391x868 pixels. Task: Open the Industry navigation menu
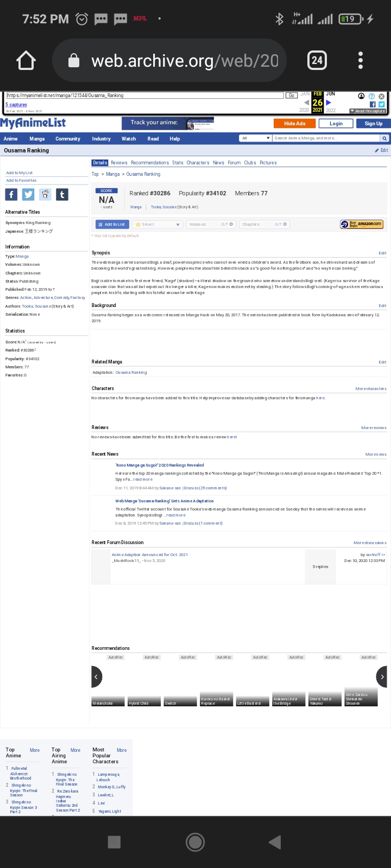click(x=101, y=139)
